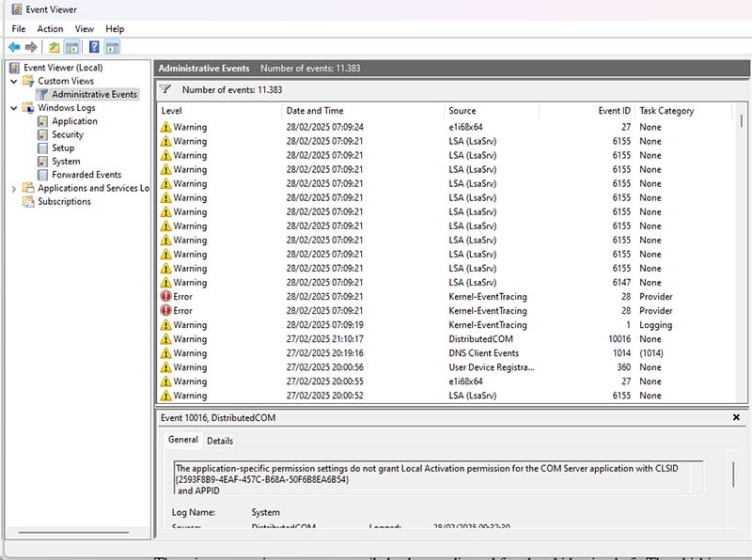Image resolution: width=752 pixels, height=560 pixels.
Task: Select the System log in the tree
Action: coord(66,161)
